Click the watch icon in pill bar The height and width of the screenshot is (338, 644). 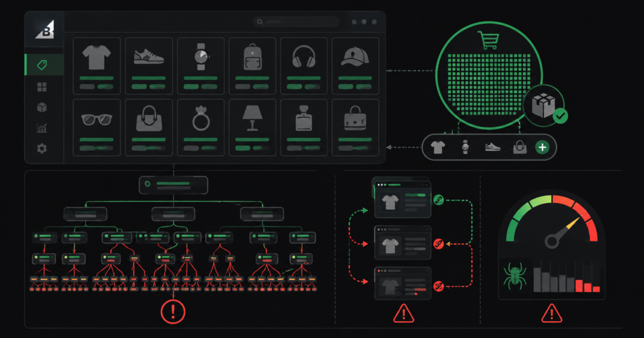tap(465, 147)
